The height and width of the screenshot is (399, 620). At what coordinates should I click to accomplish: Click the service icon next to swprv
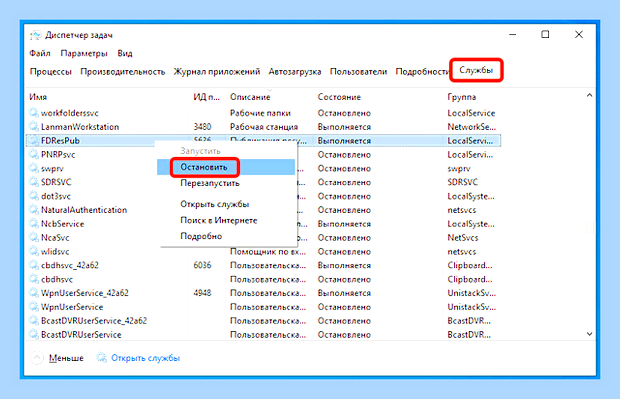tap(34, 168)
